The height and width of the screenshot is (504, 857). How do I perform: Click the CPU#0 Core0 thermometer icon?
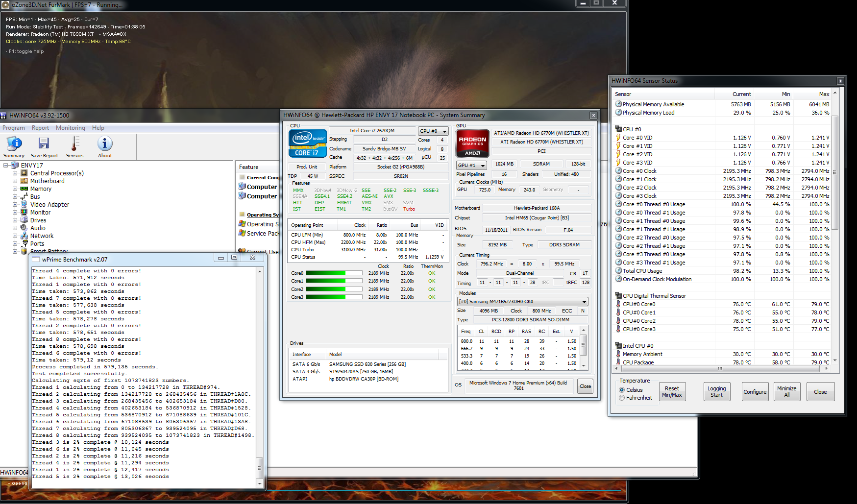pyautogui.click(x=618, y=304)
